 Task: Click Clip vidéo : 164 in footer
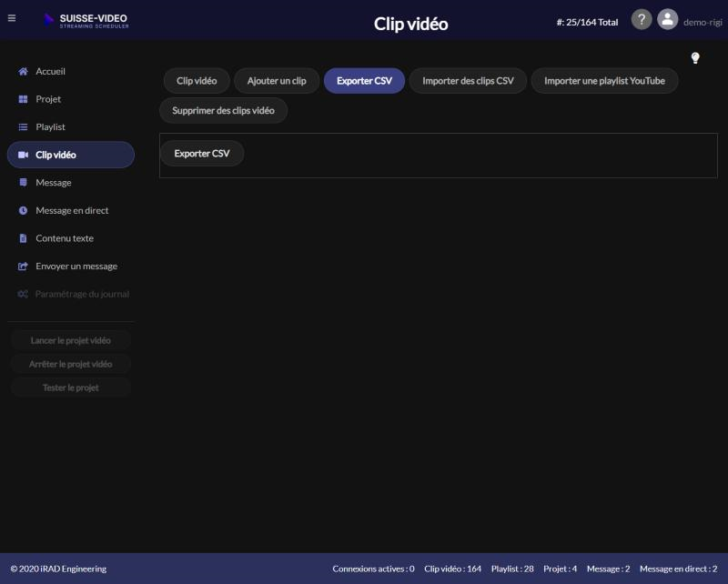[x=452, y=569]
